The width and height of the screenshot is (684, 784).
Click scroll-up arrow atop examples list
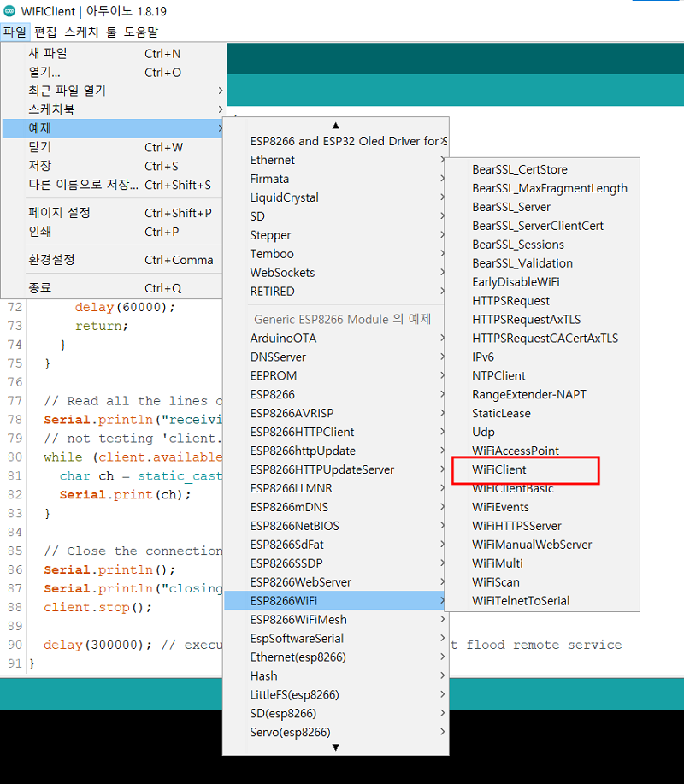pyautogui.click(x=335, y=126)
